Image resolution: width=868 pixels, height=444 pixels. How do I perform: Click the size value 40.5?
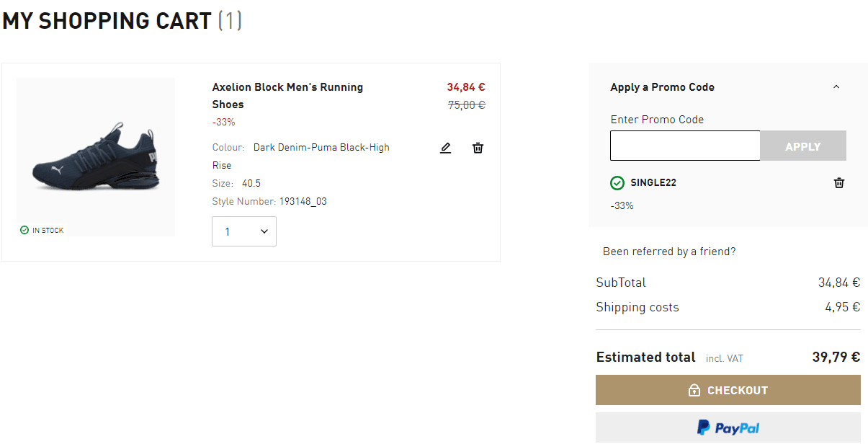click(x=251, y=184)
